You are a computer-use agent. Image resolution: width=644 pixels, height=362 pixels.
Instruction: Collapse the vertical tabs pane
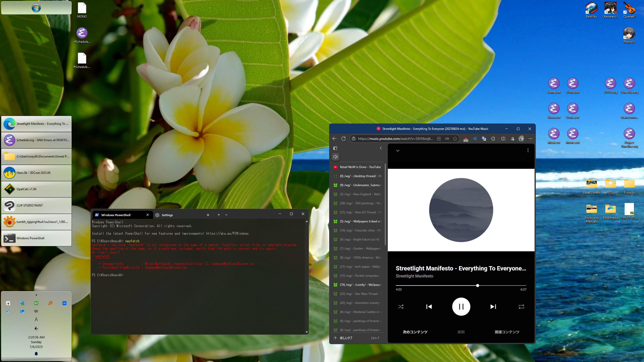381,148
